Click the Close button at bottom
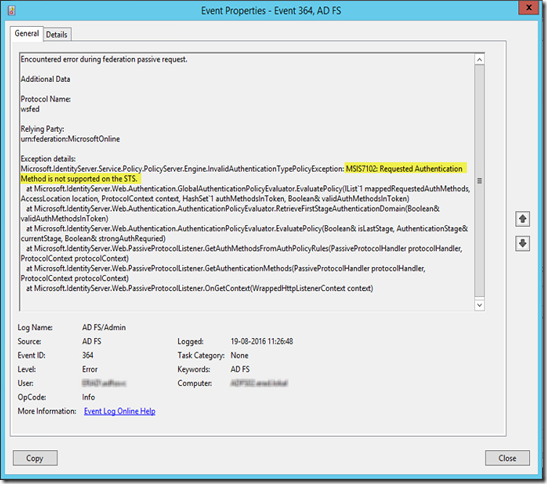Viewport: 547px width, 484px height. [507, 458]
